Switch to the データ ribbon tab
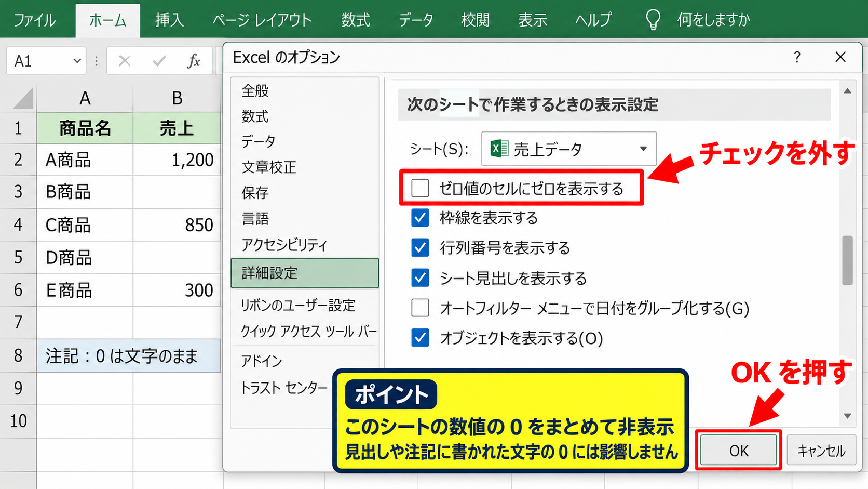The width and height of the screenshot is (868, 489). pyautogui.click(x=416, y=20)
